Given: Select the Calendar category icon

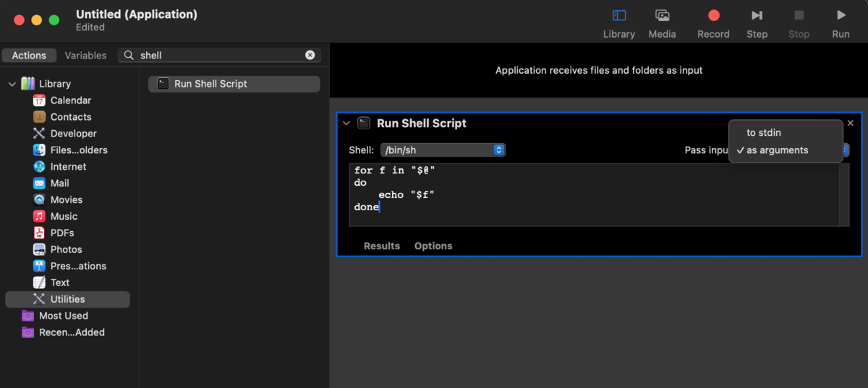Looking at the screenshot, I should tap(39, 100).
